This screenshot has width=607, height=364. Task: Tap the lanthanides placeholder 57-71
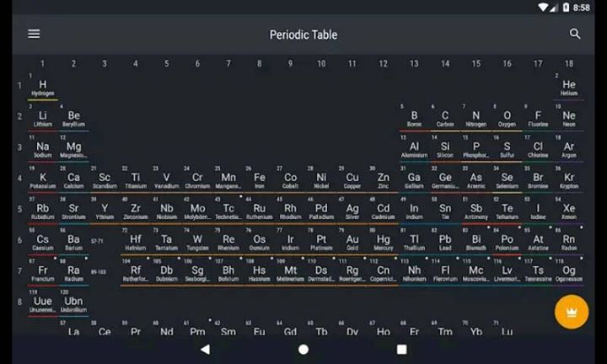point(98,241)
